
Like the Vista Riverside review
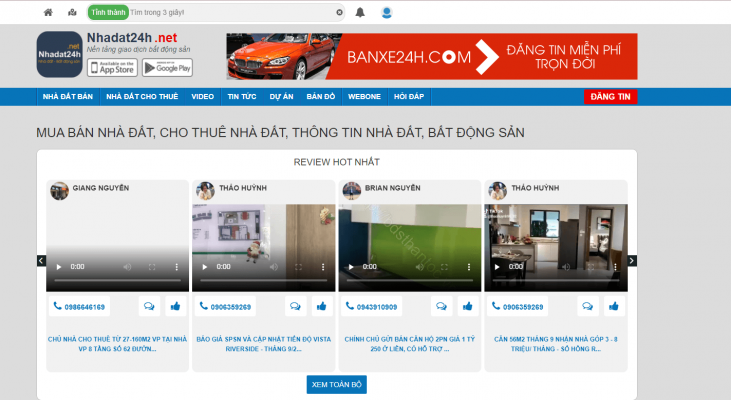coord(322,306)
